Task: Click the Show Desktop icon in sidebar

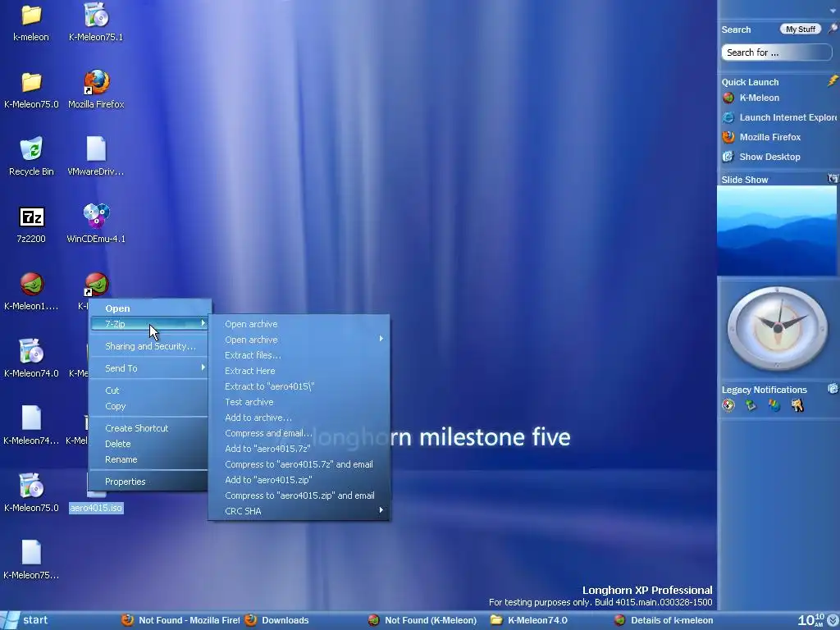Action: point(728,157)
